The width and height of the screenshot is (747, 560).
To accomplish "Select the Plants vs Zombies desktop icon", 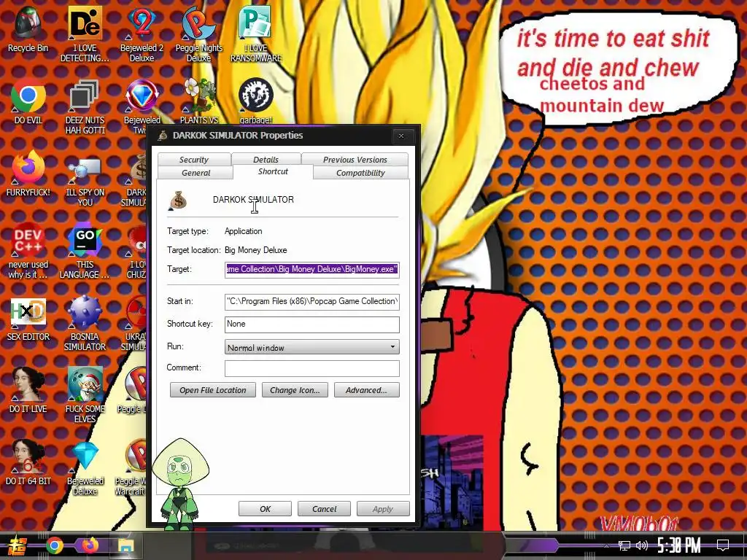I will pos(198,101).
